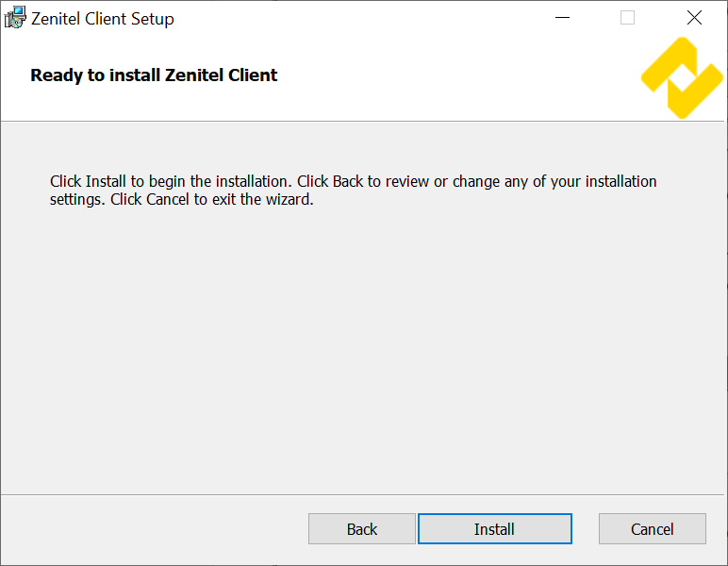Image resolution: width=728 pixels, height=566 pixels.
Task: Click the separator line above the buttons
Action: 364,493
